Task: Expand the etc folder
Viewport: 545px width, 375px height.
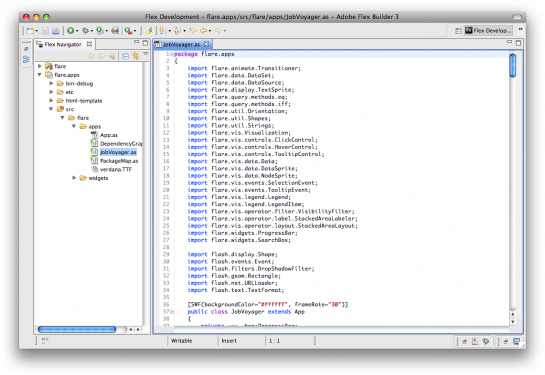Action: coord(51,92)
